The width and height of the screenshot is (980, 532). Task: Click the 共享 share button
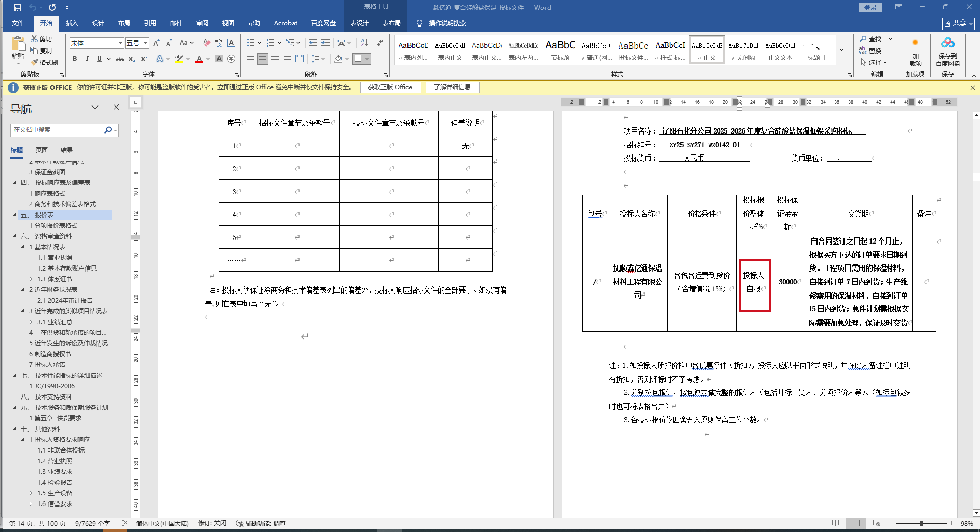[958, 23]
